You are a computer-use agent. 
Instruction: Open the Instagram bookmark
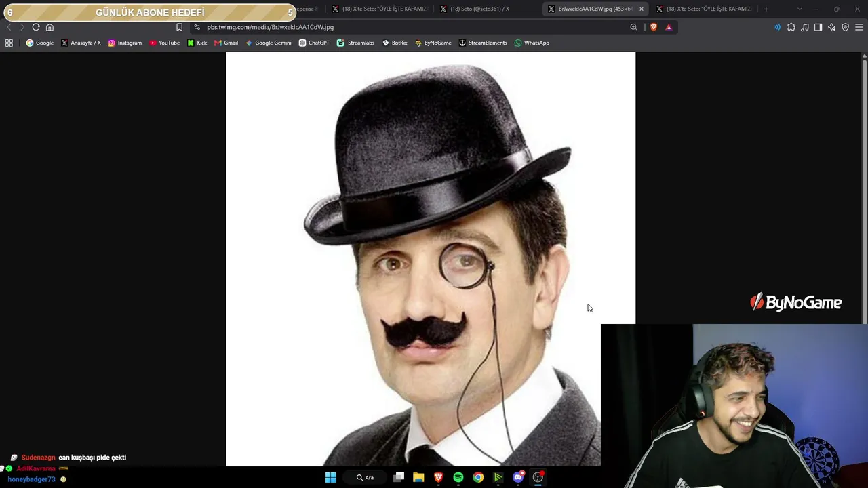[x=125, y=43]
